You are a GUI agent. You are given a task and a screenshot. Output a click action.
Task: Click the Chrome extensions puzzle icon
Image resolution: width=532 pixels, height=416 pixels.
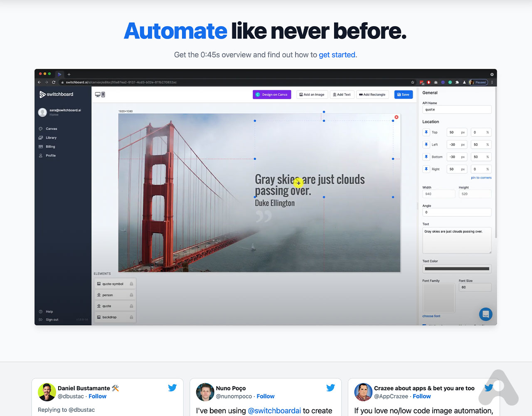[457, 82]
